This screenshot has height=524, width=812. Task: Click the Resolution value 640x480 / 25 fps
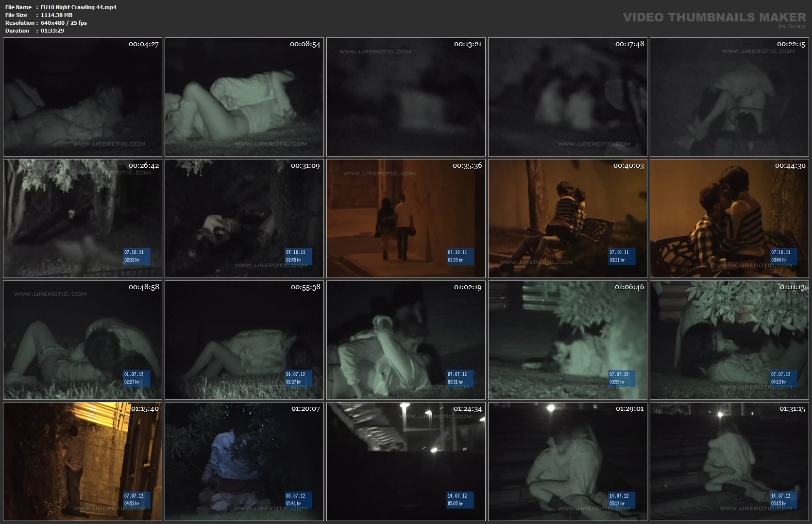[x=64, y=23]
